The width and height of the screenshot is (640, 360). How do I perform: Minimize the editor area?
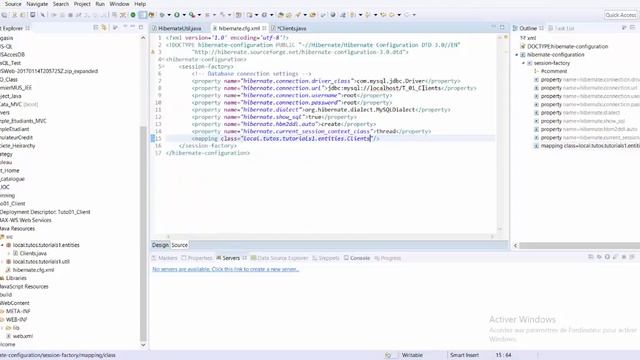coord(493,27)
